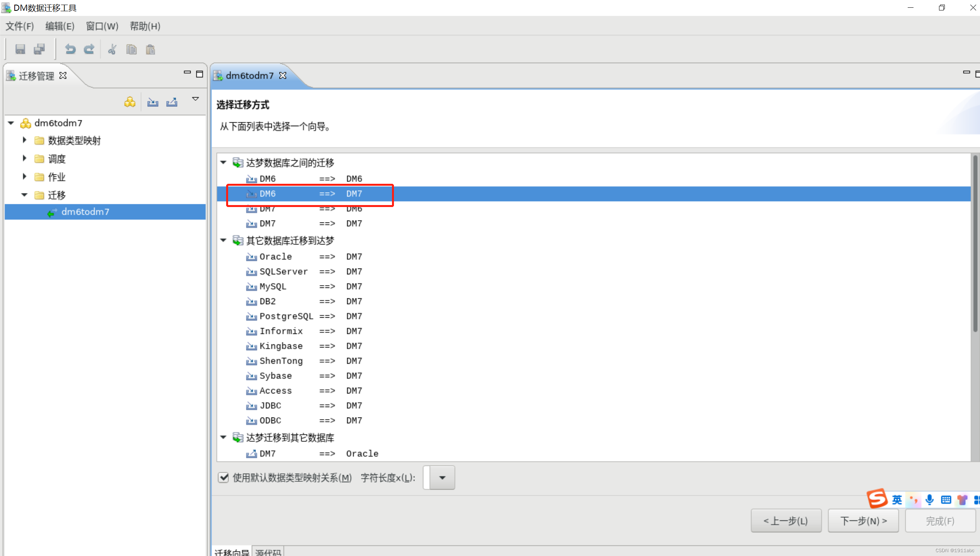The height and width of the screenshot is (556, 980).
Task: Click the wizard list vertical scrollbar
Action: click(975, 244)
